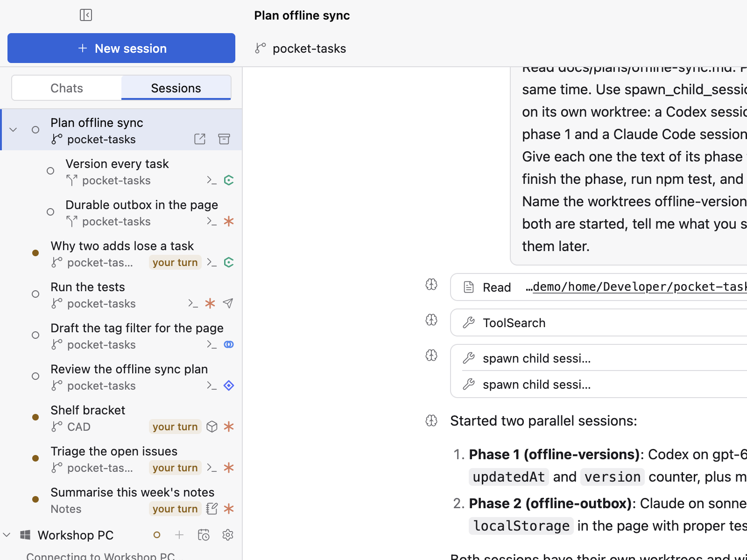
Task: Open Review the offline sync plan session
Action: 122,376
